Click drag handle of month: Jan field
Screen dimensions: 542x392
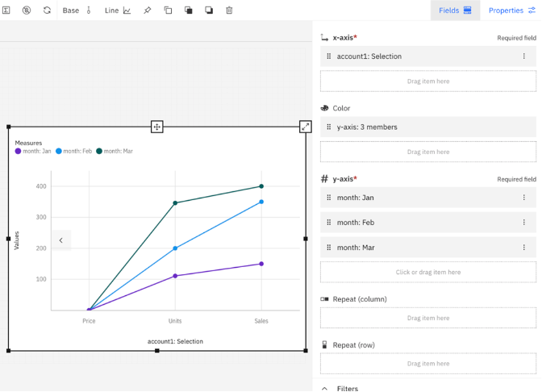point(329,198)
